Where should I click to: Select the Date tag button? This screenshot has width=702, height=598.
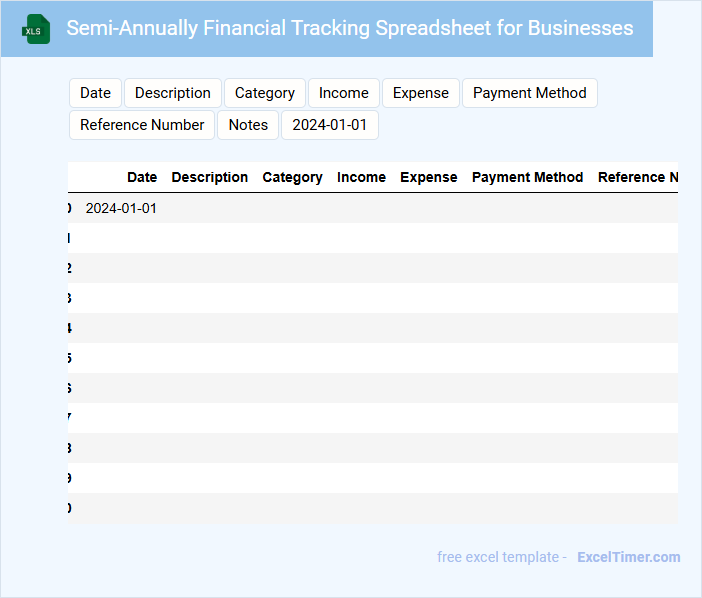pyautogui.click(x=95, y=93)
